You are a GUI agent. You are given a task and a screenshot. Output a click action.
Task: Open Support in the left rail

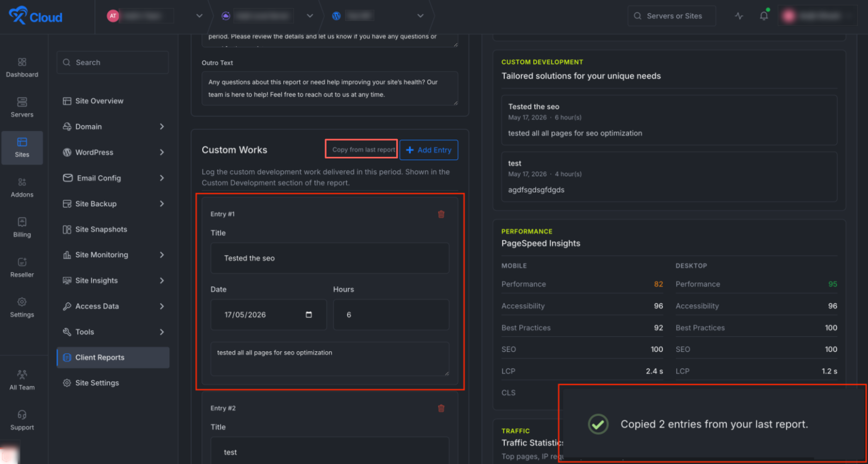pos(22,421)
